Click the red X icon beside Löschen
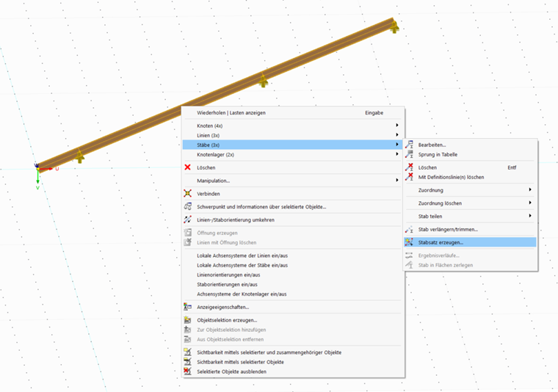The height and width of the screenshot is (392, 558). 187,167
